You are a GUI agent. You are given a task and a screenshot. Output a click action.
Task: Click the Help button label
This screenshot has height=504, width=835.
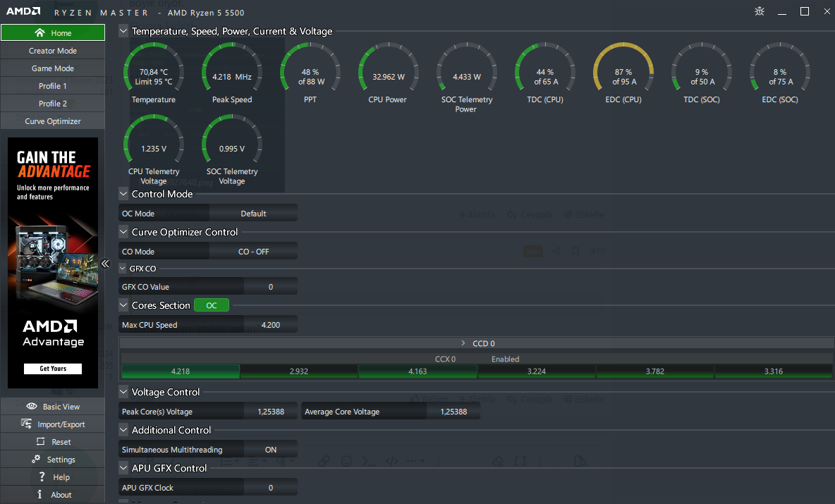click(61, 477)
